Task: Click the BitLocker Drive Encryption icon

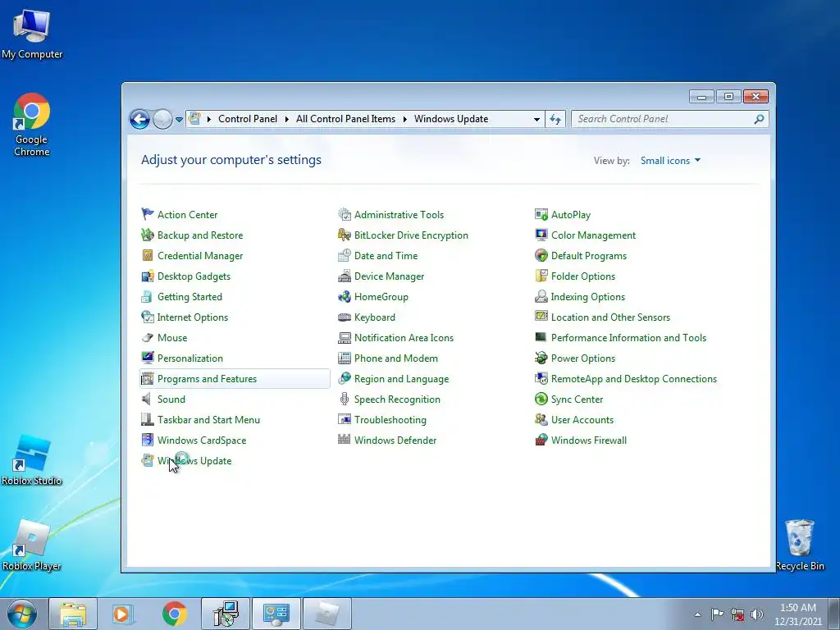Action: pyautogui.click(x=345, y=235)
